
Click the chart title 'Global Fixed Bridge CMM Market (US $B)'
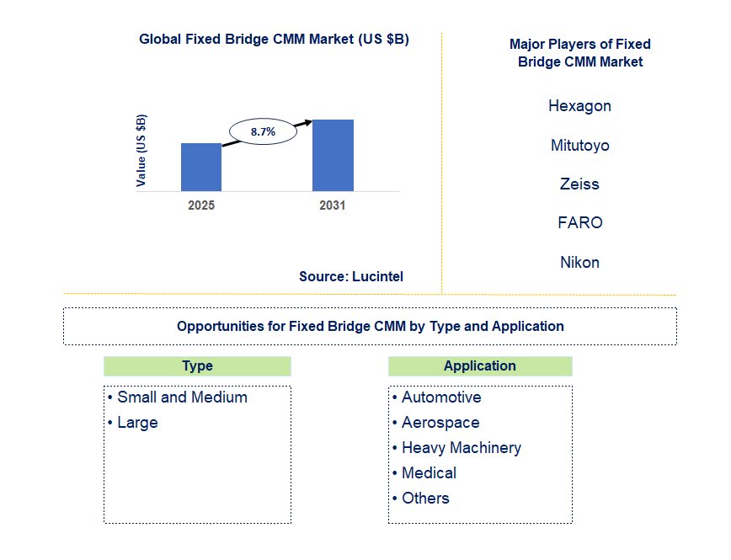pyautogui.click(x=275, y=40)
